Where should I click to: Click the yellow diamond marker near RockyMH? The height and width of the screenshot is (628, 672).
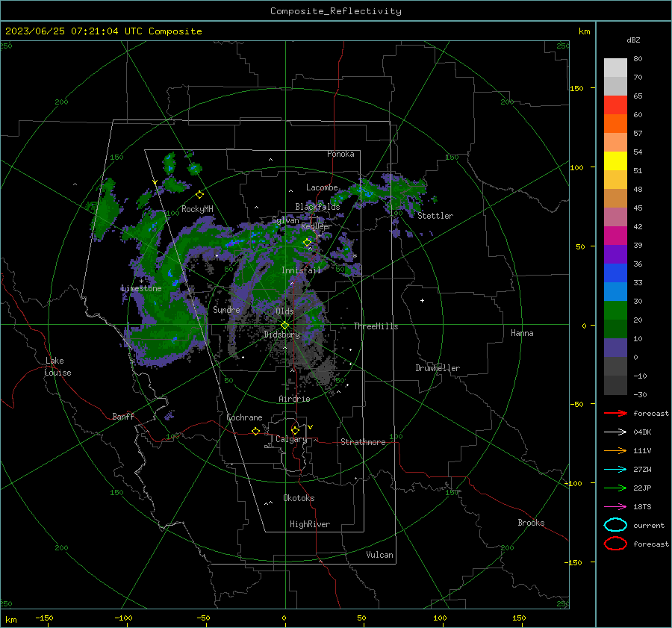199,195
